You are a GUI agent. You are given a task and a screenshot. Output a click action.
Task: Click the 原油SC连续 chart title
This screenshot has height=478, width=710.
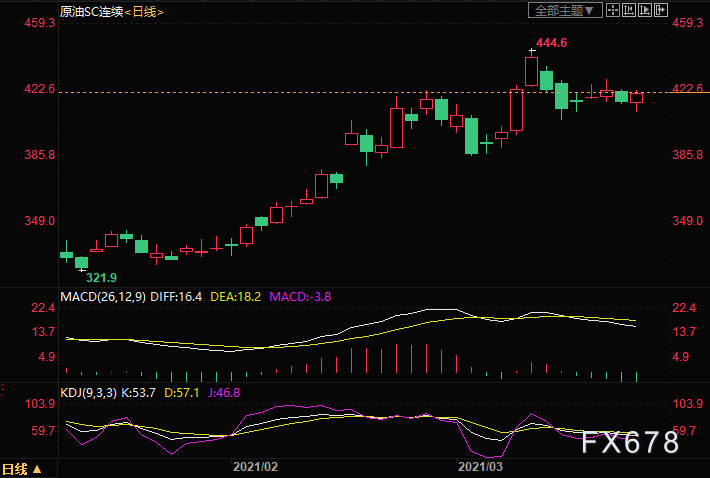(x=91, y=12)
